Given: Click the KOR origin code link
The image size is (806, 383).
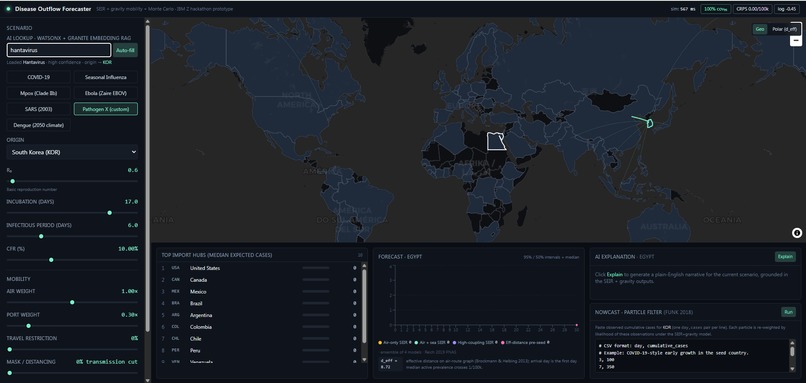Looking at the screenshot, I should click(x=107, y=62).
